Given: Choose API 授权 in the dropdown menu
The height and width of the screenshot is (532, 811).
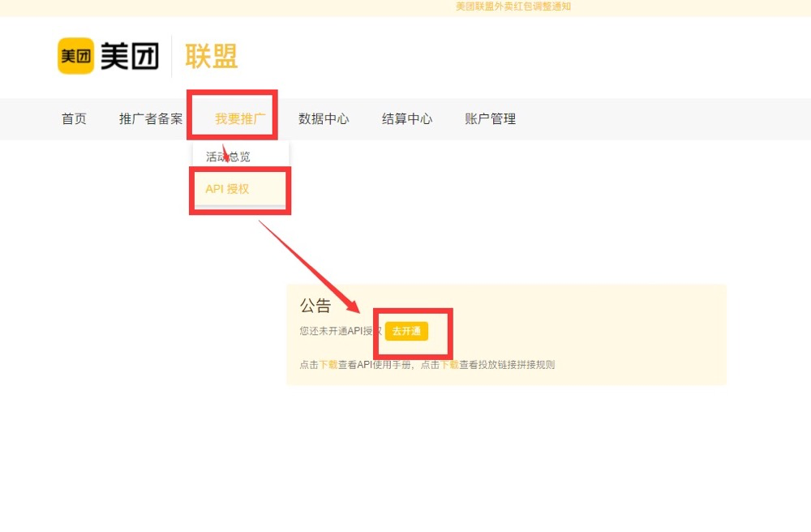Looking at the screenshot, I should (x=228, y=189).
